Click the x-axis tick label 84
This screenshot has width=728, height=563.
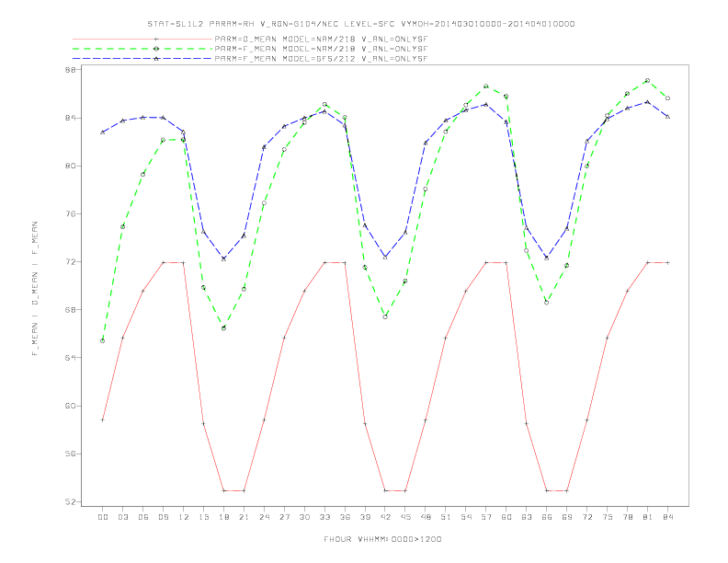click(x=668, y=517)
